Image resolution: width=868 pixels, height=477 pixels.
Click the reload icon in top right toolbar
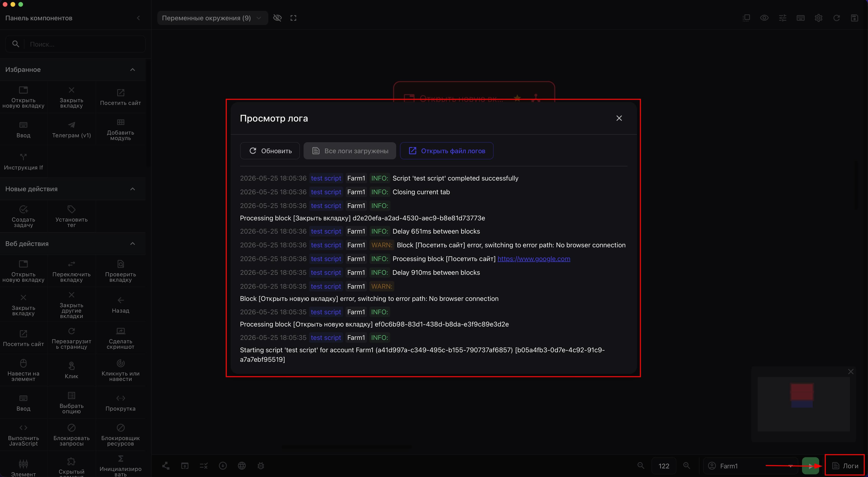(x=836, y=18)
